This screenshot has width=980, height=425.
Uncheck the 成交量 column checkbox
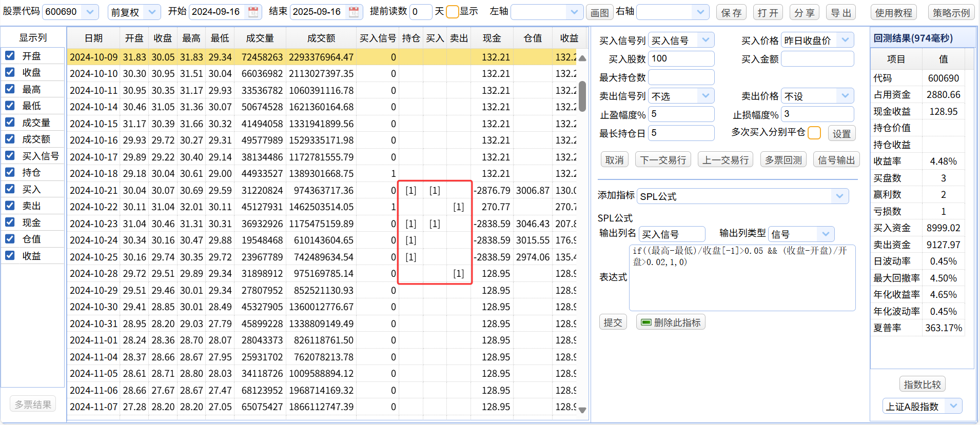pos(10,122)
